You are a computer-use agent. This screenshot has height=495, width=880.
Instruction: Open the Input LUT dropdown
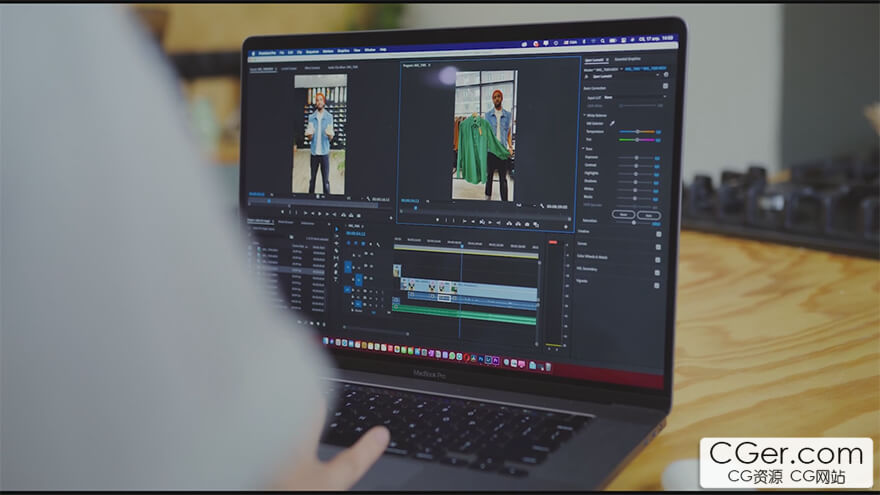coord(635,97)
